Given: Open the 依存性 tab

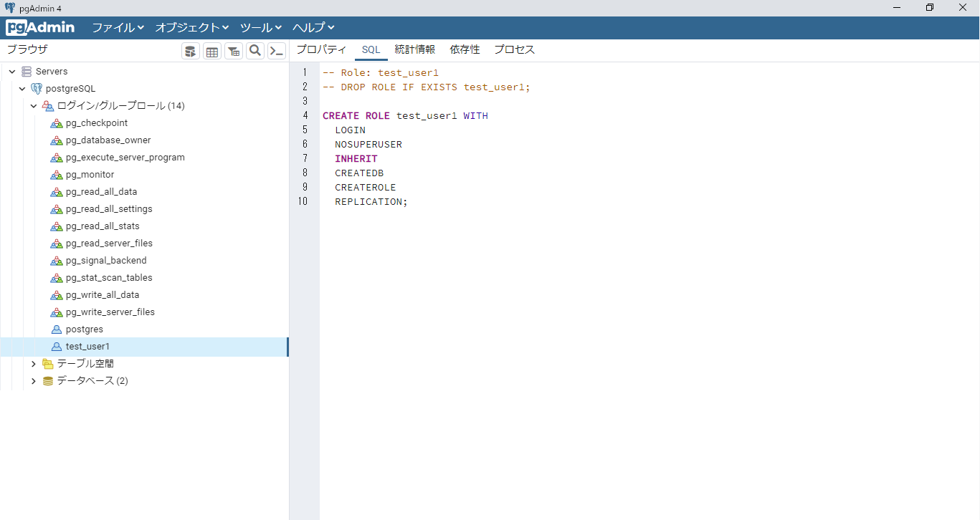Looking at the screenshot, I should (465, 49).
